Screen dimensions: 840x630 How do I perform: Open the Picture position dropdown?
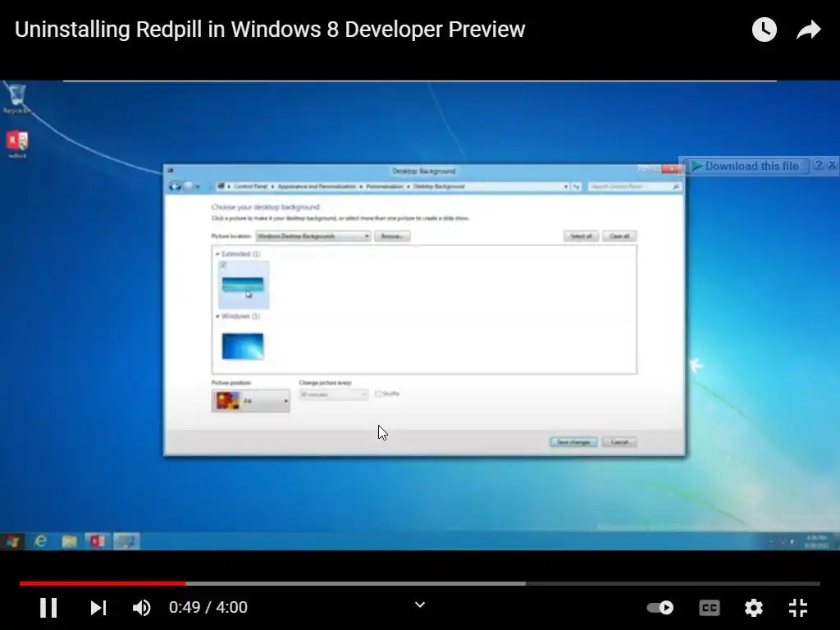[x=251, y=400]
